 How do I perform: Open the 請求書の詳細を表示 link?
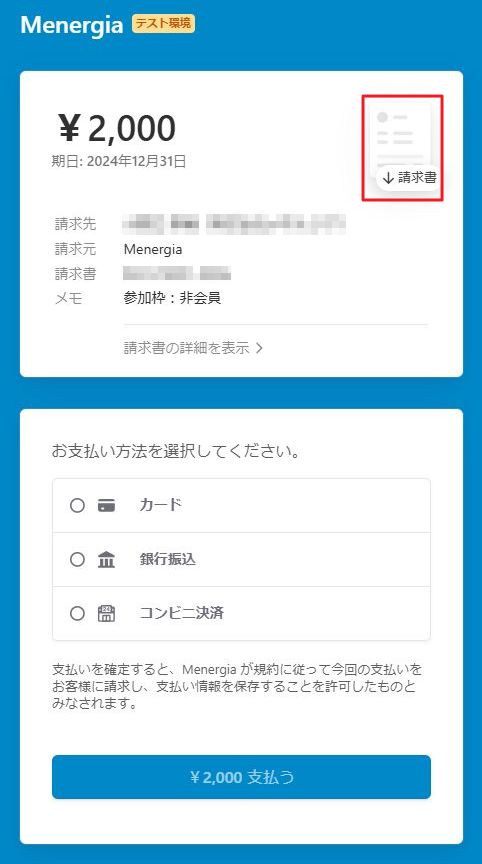tap(193, 348)
